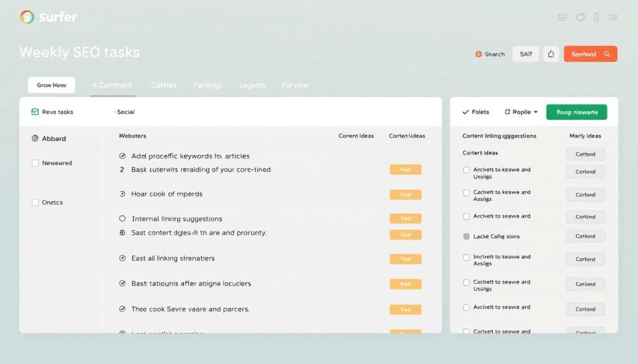Open the first Corfond dropdown under Content Ideas

pyautogui.click(x=585, y=154)
